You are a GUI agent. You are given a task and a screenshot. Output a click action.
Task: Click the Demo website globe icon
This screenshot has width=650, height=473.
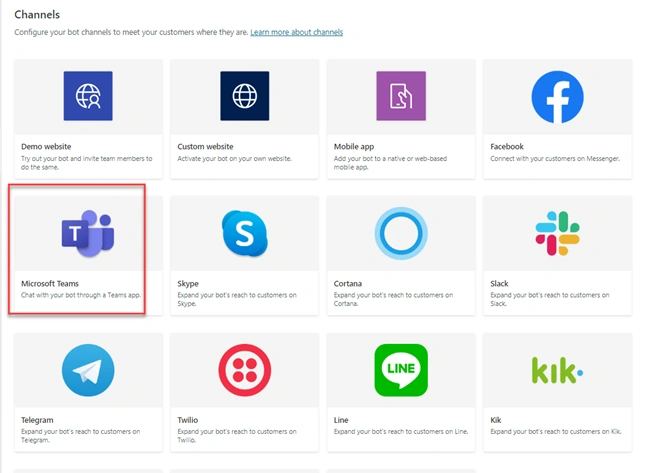[x=88, y=96]
